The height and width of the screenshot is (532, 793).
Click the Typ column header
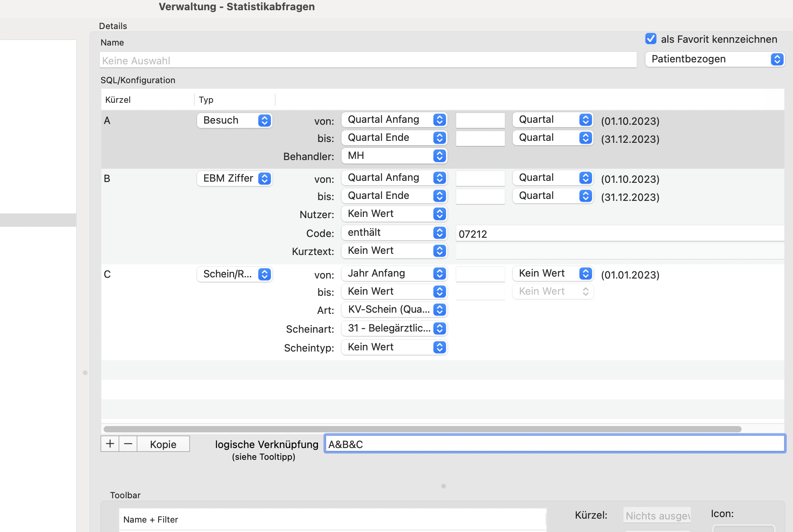235,100
